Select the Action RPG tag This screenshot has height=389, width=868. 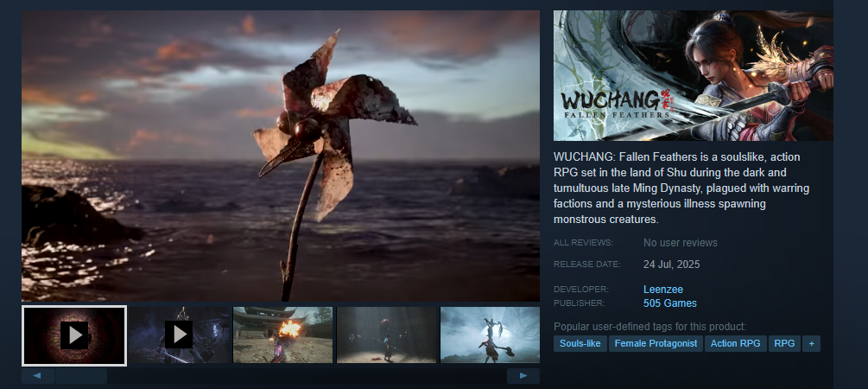[x=736, y=343]
